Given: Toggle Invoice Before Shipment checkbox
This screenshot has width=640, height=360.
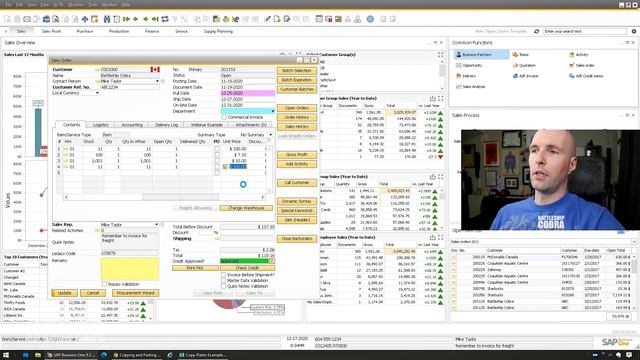Looking at the screenshot, I should pyautogui.click(x=223, y=275).
